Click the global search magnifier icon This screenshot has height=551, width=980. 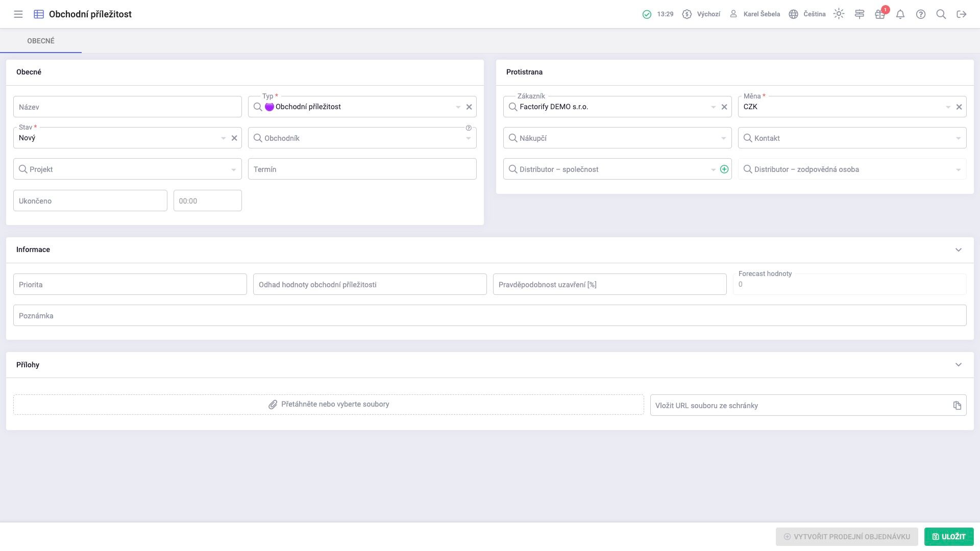tap(941, 14)
